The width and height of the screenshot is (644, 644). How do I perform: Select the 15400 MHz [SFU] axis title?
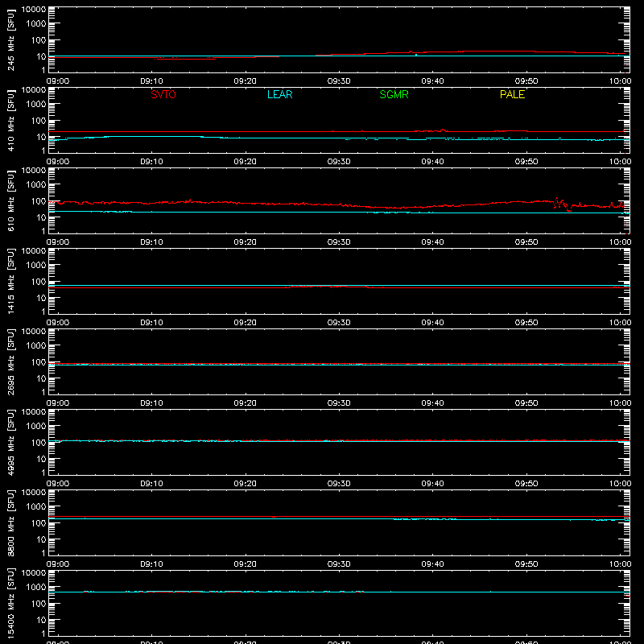[10, 604]
